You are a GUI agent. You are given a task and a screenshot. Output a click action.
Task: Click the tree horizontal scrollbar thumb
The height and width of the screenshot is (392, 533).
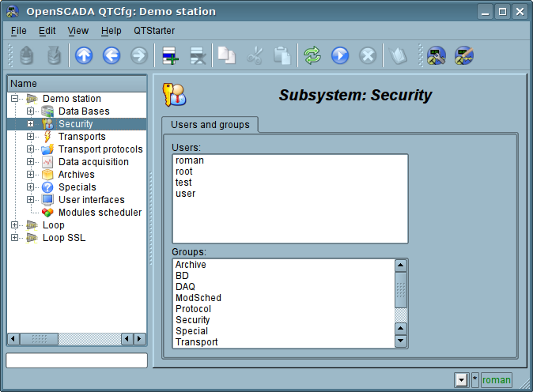coord(39,339)
